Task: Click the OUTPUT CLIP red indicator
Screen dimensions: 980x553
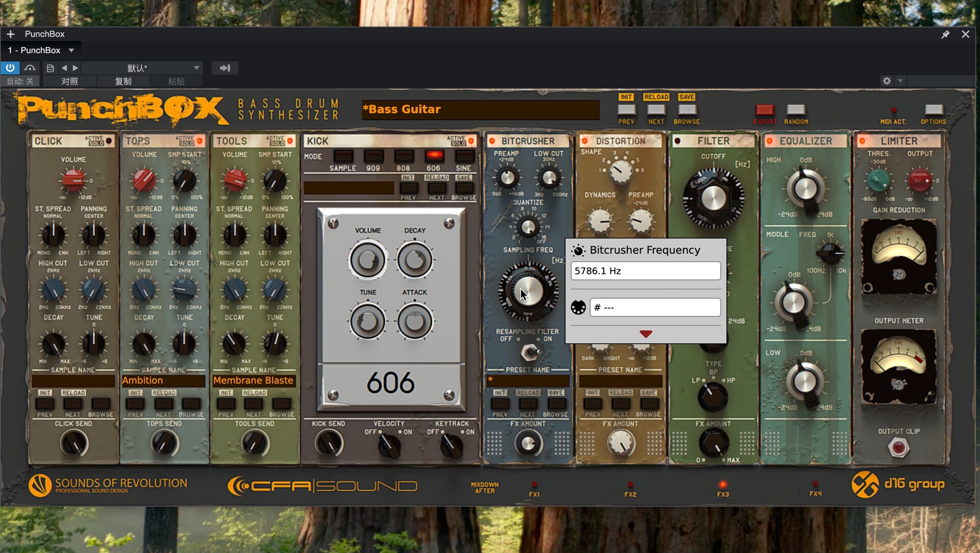Action: [898, 448]
